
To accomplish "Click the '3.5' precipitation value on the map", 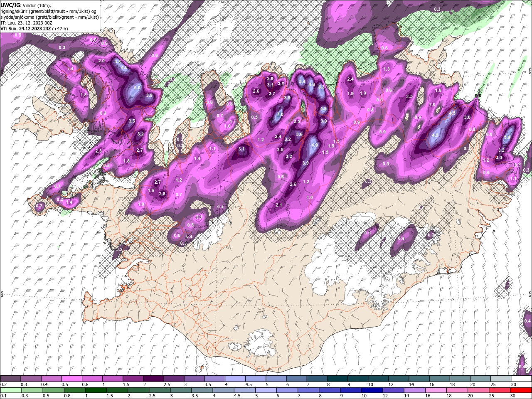I will pos(132,121).
